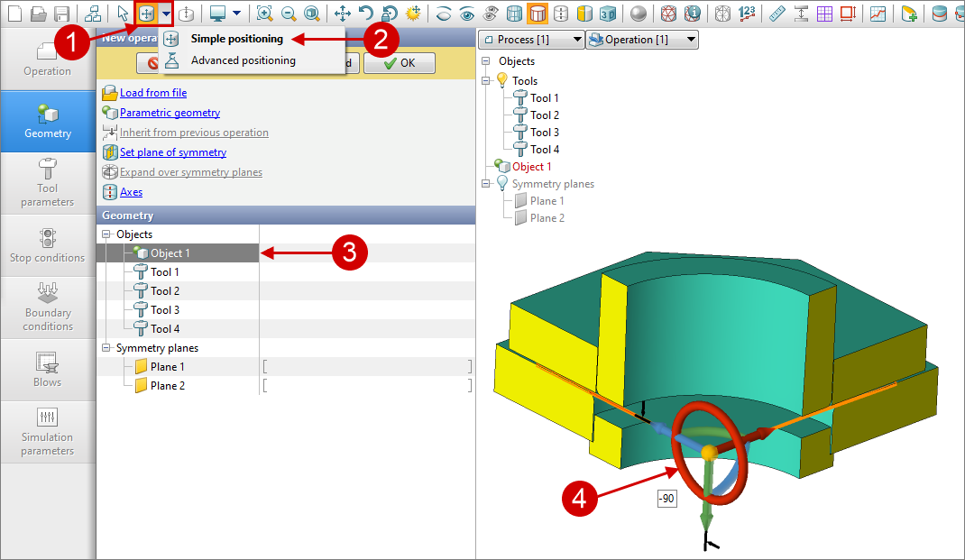
Task: Collapse the Tools node in right tree
Action: (x=487, y=80)
